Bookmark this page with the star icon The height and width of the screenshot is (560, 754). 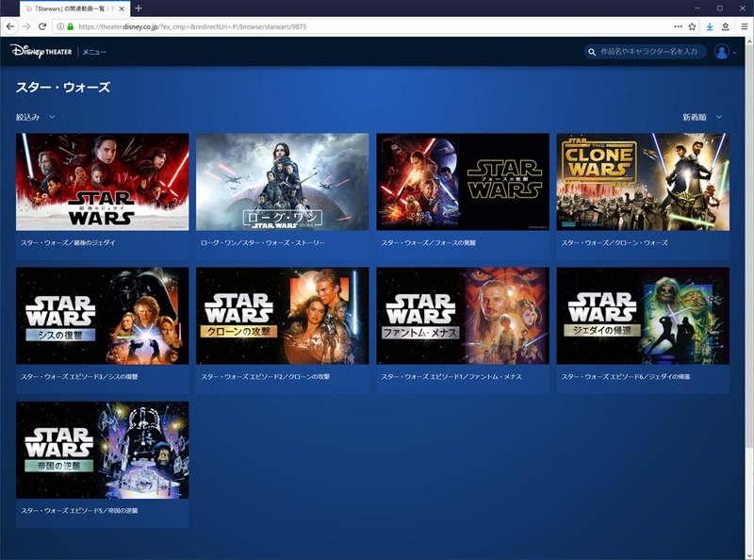(692, 26)
